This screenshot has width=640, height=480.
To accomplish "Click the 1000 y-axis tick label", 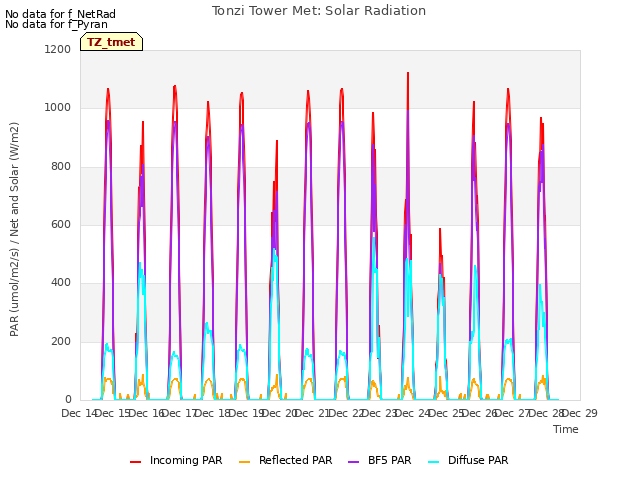I will click(58, 108).
